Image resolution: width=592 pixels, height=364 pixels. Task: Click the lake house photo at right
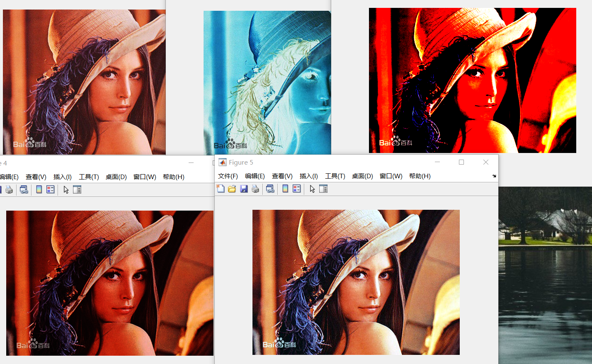(x=545, y=275)
